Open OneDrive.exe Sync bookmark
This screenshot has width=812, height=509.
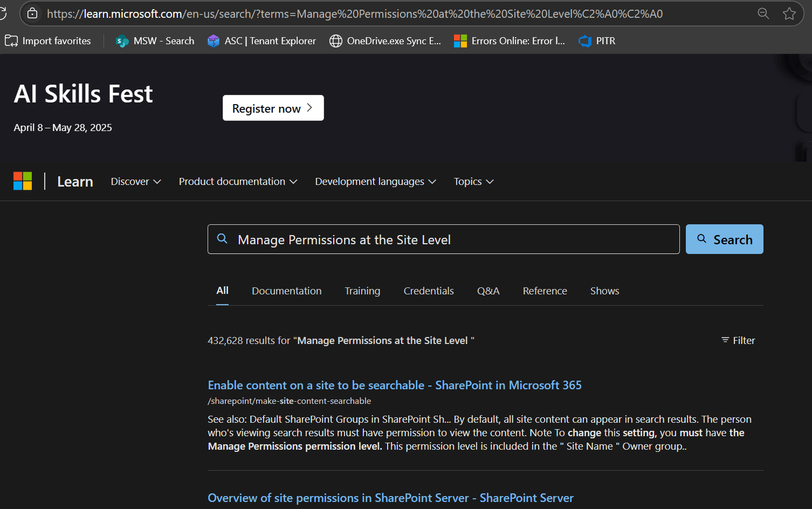point(385,41)
